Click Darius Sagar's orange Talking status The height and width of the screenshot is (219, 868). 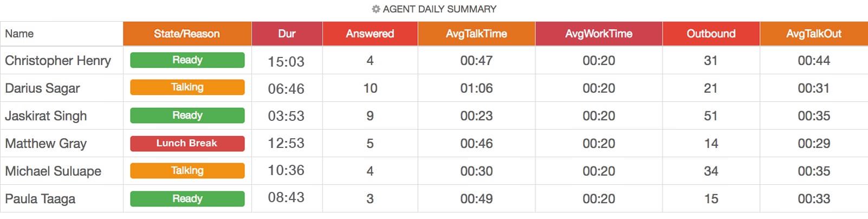187,87
